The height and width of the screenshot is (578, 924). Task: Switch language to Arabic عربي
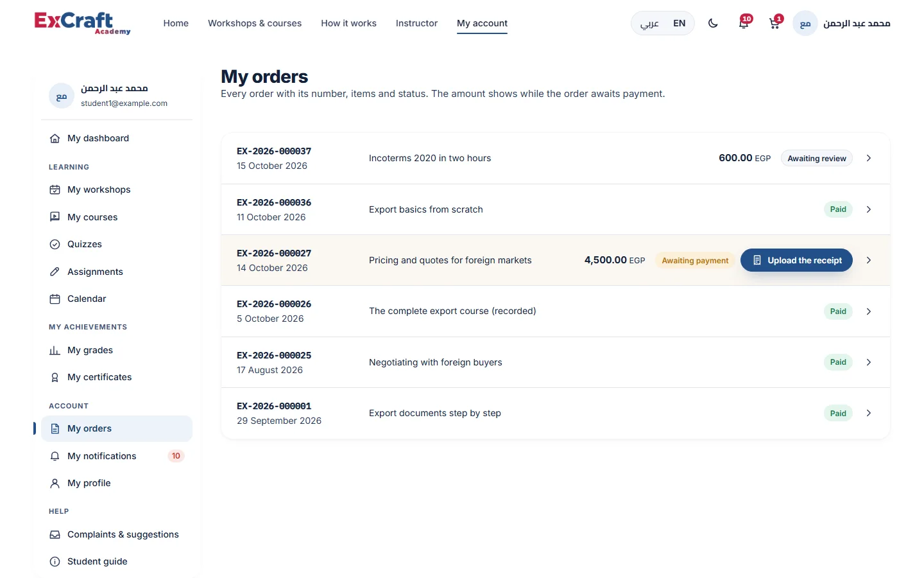point(649,23)
